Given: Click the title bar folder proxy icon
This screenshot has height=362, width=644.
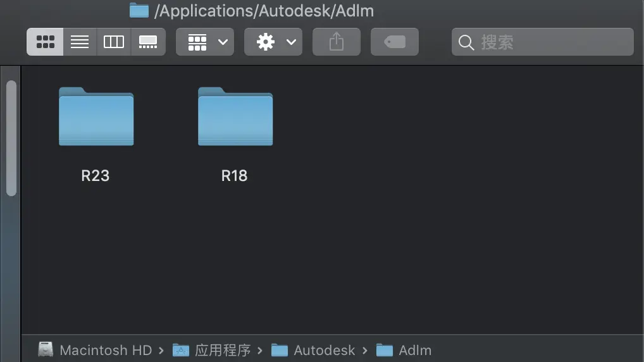Looking at the screenshot, I should [139, 10].
